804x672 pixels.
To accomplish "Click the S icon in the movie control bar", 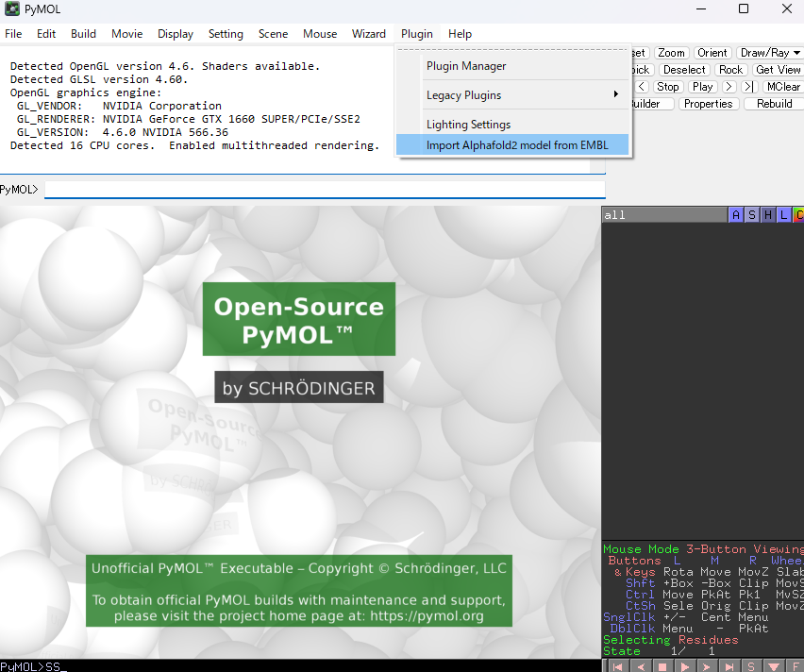I will pos(752,665).
